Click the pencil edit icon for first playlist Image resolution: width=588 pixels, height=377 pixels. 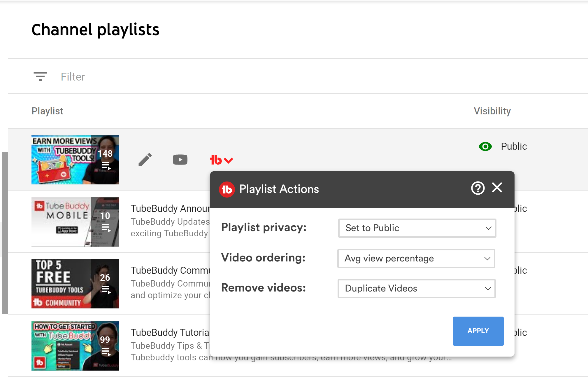(x=145, y=160)
